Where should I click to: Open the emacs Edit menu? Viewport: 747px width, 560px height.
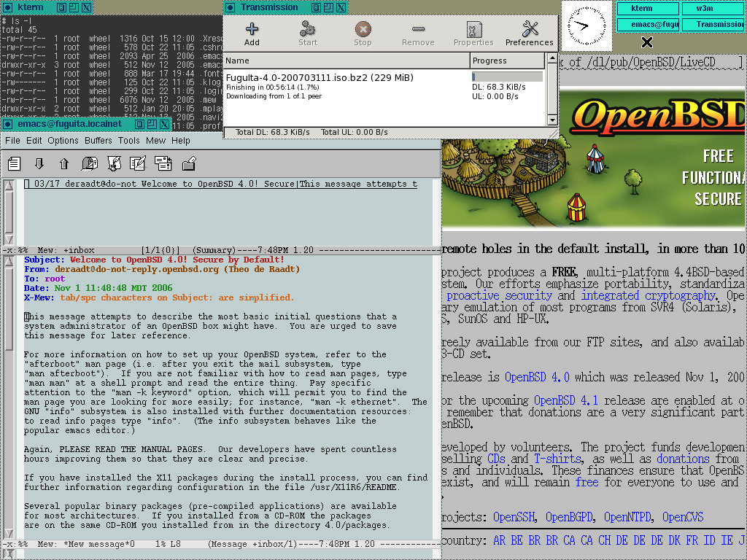point(34,141)
